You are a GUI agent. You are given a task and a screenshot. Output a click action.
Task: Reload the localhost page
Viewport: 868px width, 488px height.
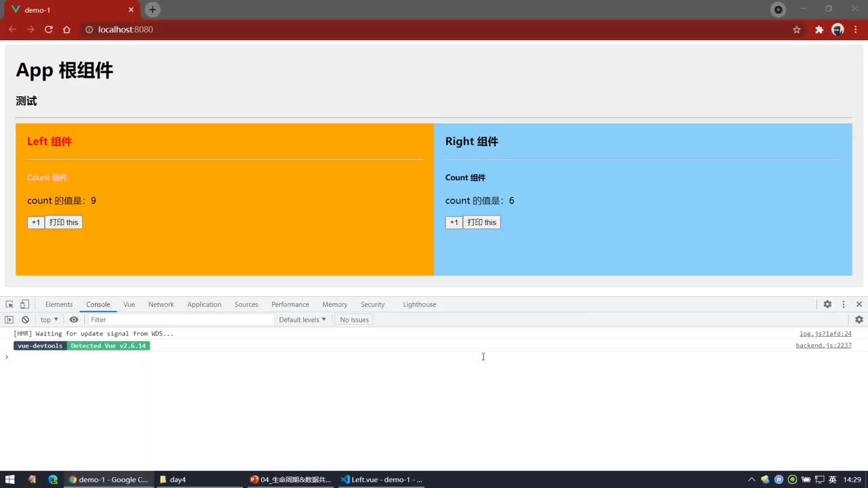pyautogui.click(x=49, y=30)
